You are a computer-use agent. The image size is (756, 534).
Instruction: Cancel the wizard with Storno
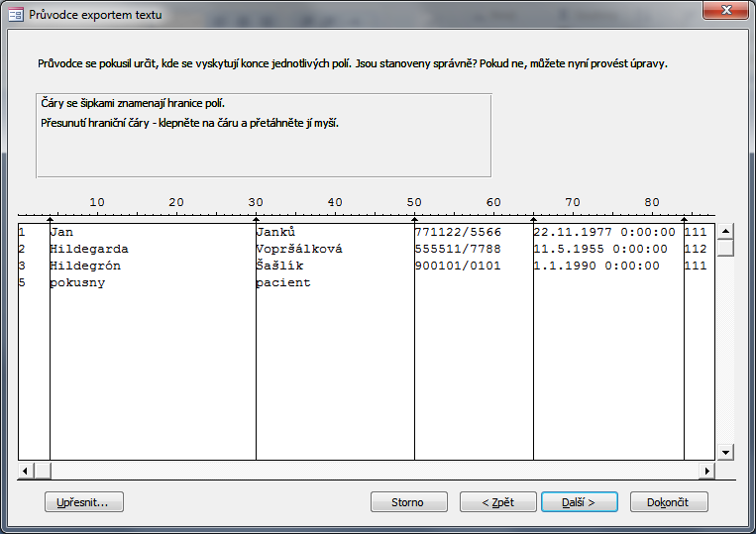[x=409, y=501]
